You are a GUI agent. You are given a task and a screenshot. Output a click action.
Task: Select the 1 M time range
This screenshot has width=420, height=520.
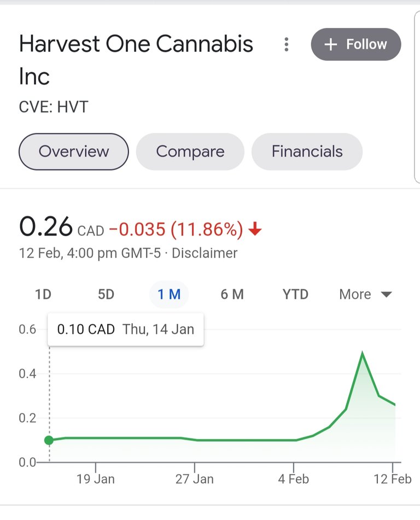pyautogui.click(x=169, y=294)
